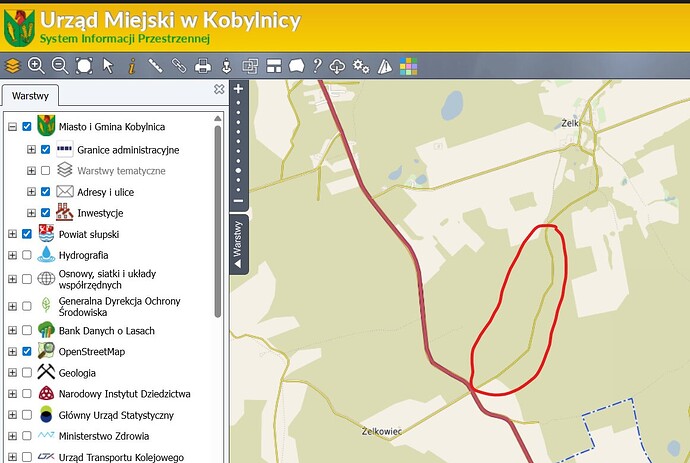Enable the Warstwy tematyczne checkbox
The image size is (690, 463).
pos(45,170)
